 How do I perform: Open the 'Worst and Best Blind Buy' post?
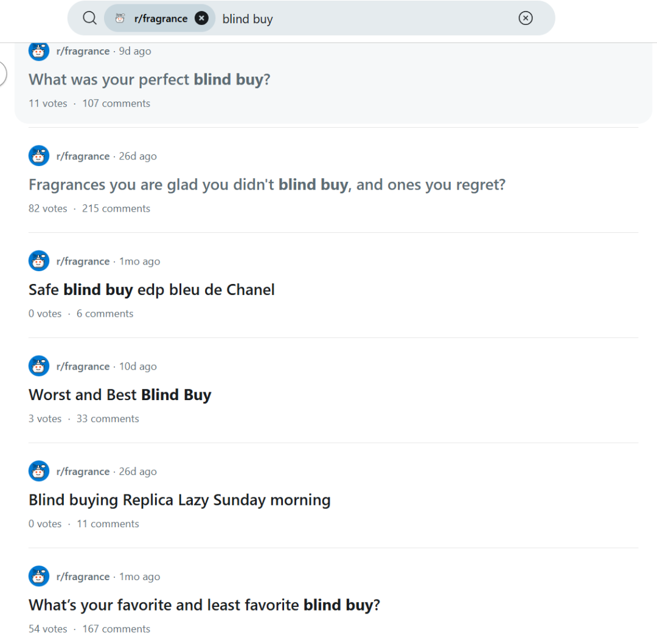click(x=120, y=395)
